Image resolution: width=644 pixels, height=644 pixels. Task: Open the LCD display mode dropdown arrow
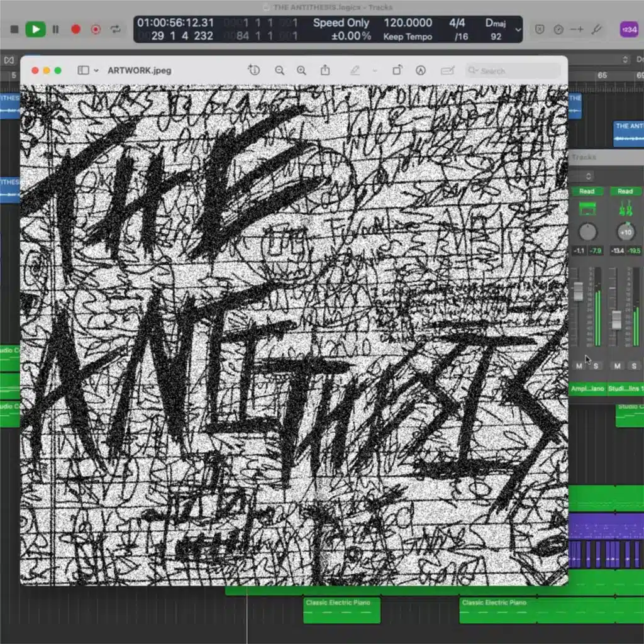518,30
